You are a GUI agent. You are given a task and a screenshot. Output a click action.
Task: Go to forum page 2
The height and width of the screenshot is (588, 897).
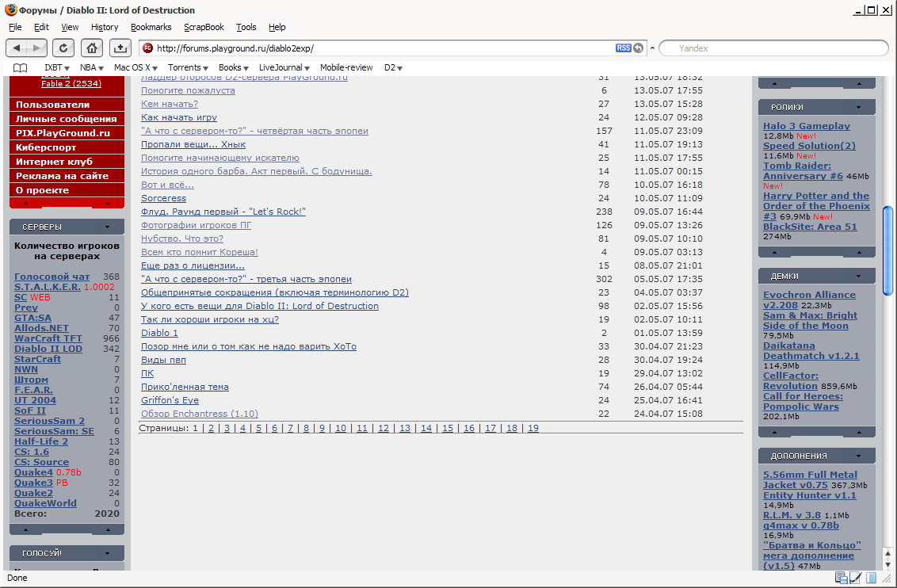point(211,428)
